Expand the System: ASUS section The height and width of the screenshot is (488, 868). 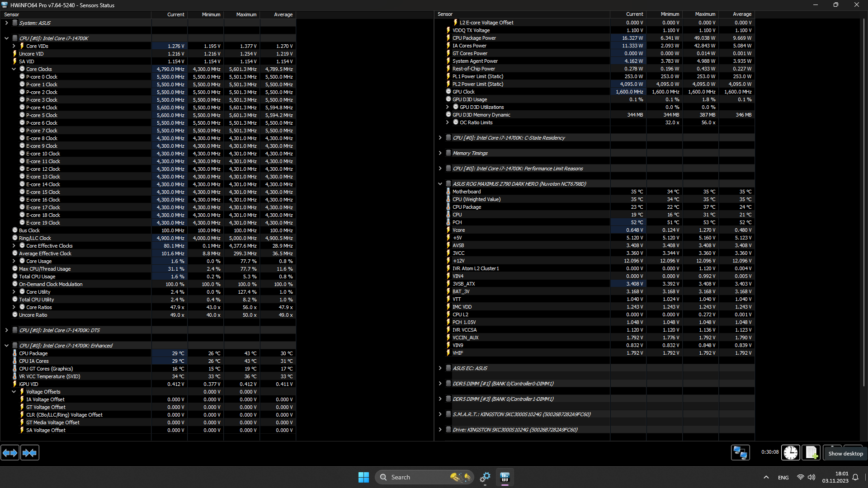(x=6, y=23)
